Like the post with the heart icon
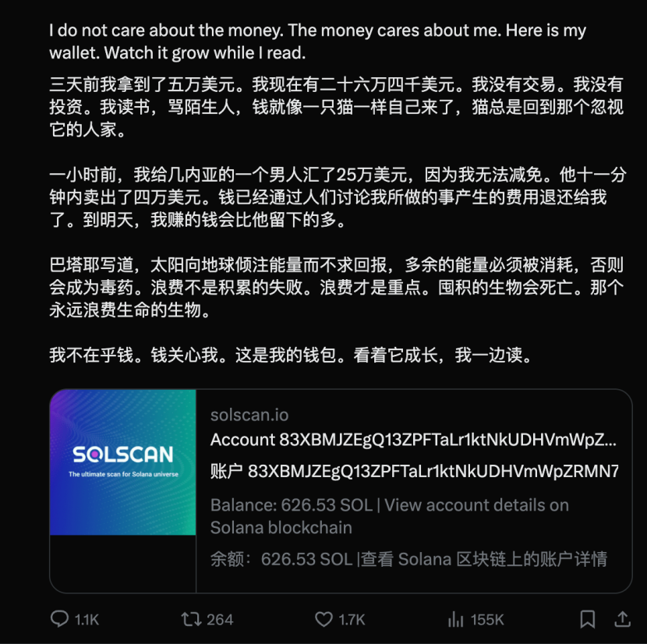The height and width of the screenshot is (644, 647). (x=324, y=619)
